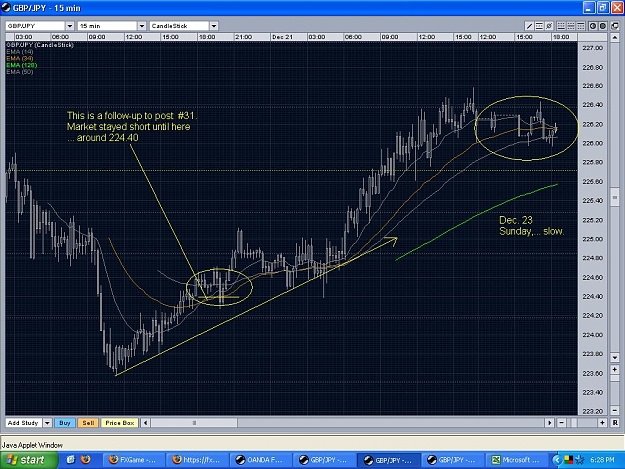
Task: Click the Add Study field
Action: tap(24, 423)
